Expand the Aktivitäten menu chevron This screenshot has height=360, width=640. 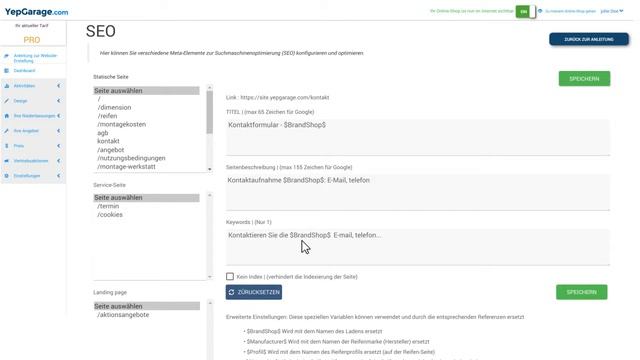[59, 86]
